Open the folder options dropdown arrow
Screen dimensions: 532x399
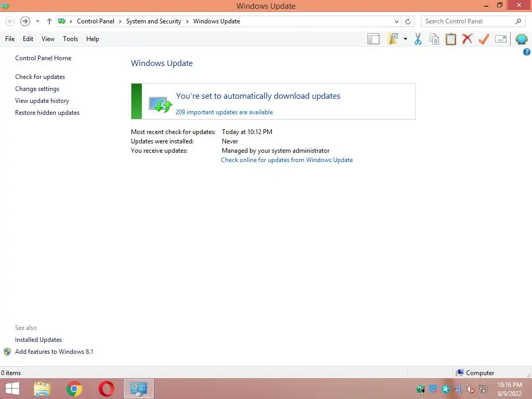pyautogui.click(x=405, y=39)
